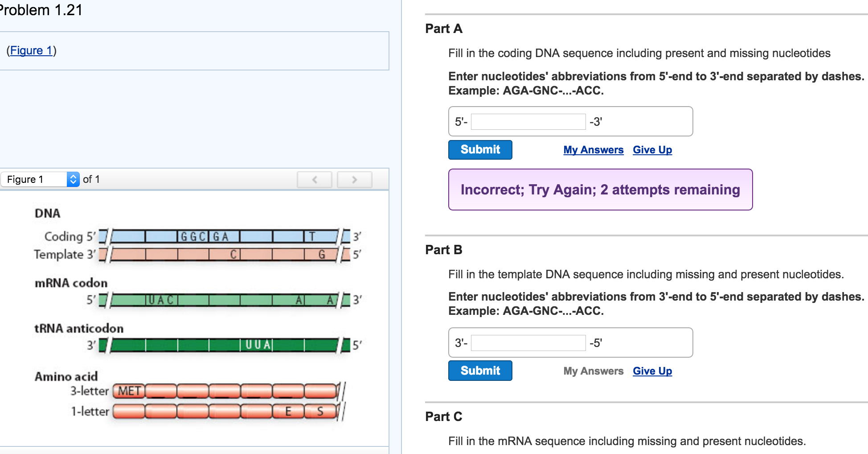This screenshot has height=454, width=868.
Task: Open the Figure 1 hyperlink
Action: click(x=31, y=50)
